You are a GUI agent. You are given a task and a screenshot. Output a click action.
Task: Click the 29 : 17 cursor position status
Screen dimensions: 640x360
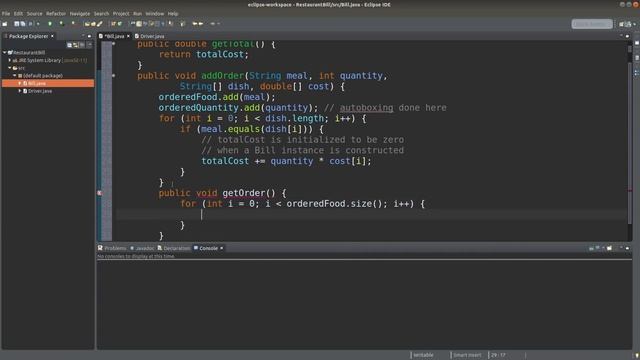click(498, 355)
